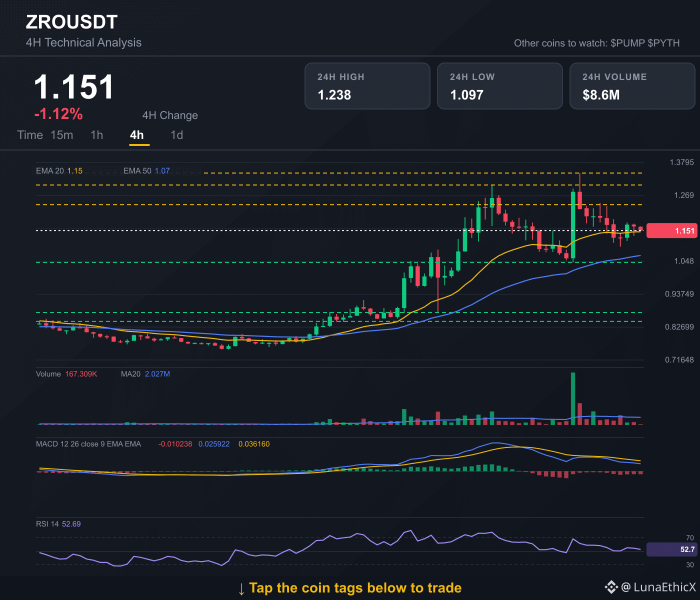This screenshot has width=700, height=600.
Task: Click the 24H LOW stat card
Action: click(500, 86)
